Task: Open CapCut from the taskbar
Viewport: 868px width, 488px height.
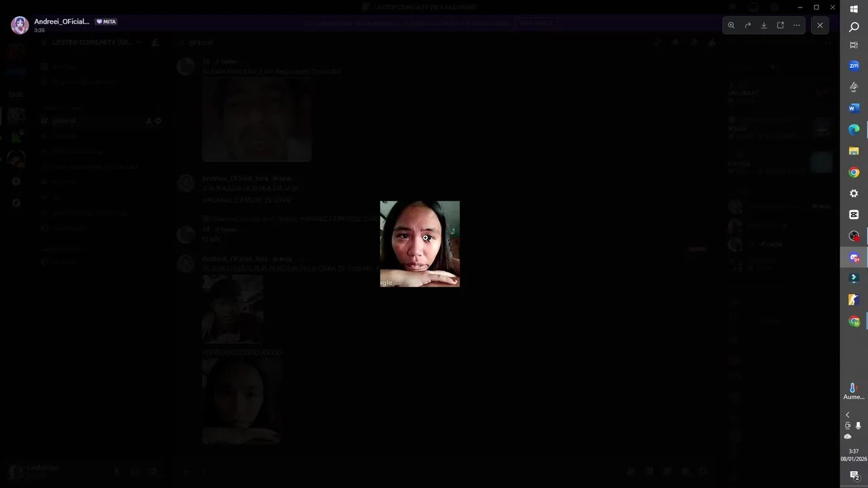Action: [854, 214]
